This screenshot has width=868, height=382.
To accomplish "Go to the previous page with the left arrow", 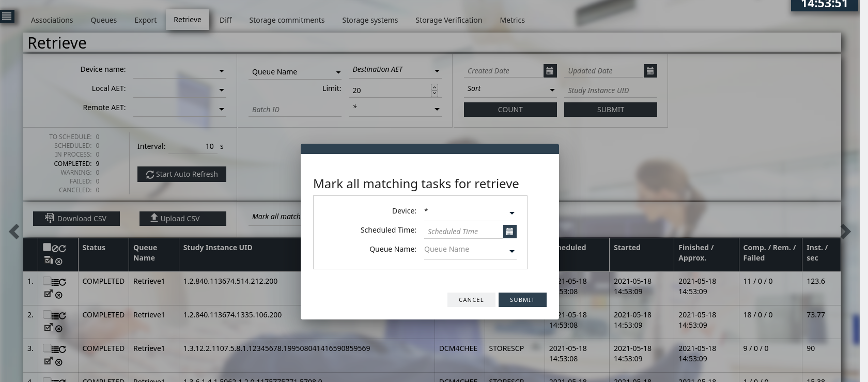I will tap(14, 231).
